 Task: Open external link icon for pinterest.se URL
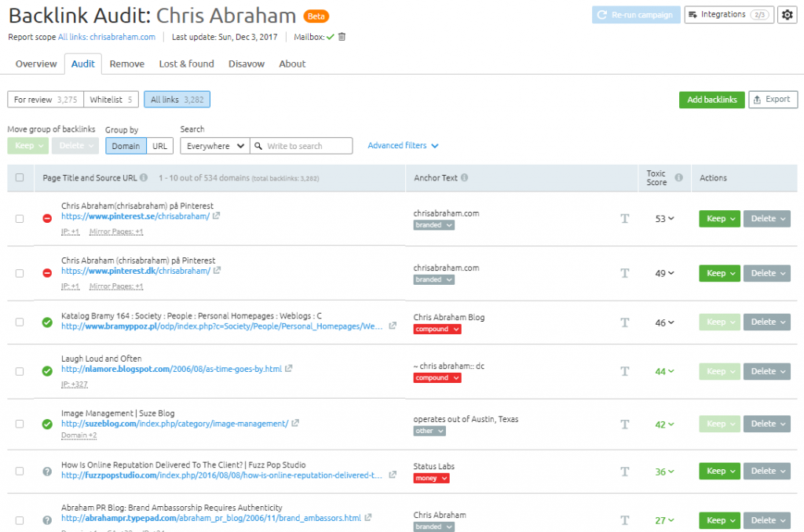pos(217,217)
